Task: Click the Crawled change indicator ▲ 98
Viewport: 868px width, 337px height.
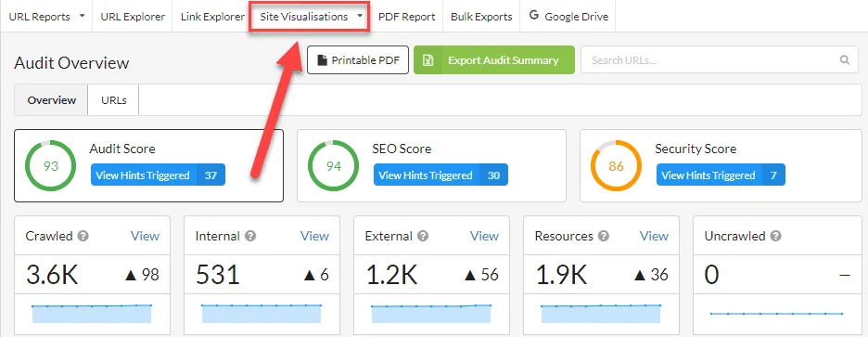Action: point(142,275)
